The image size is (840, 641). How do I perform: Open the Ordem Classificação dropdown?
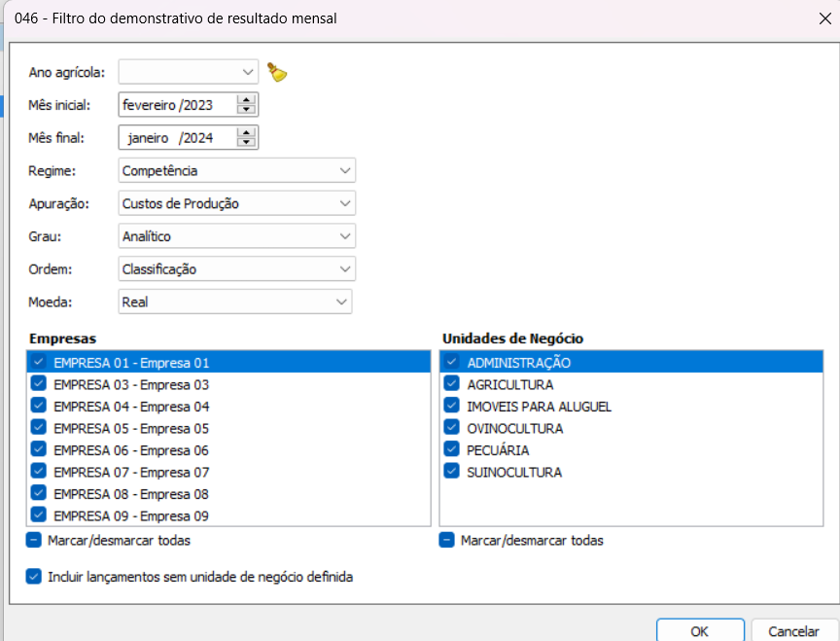click(345, 268)
